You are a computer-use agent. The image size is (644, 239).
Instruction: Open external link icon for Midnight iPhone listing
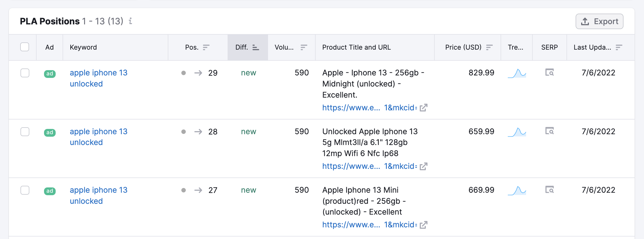423,108
